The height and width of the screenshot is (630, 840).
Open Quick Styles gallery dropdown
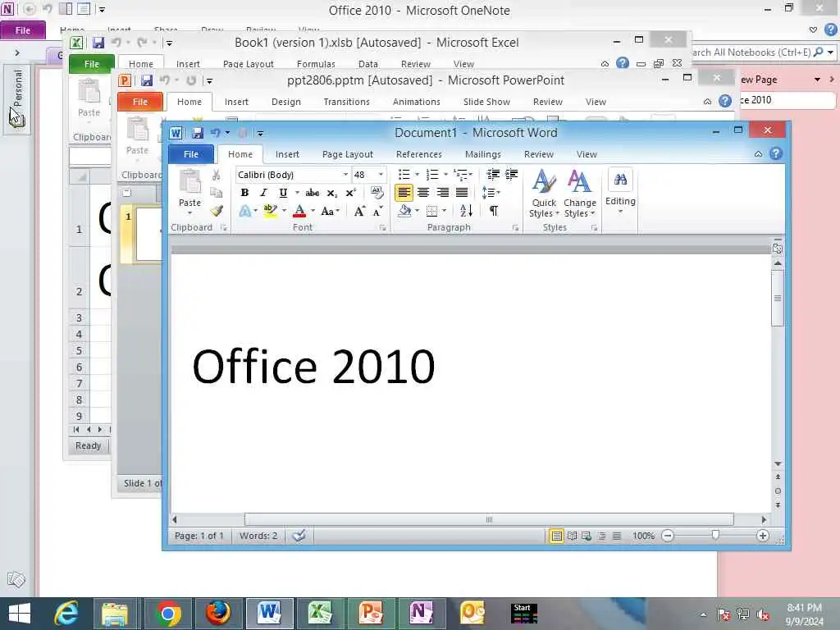click(x=545, y=194)
